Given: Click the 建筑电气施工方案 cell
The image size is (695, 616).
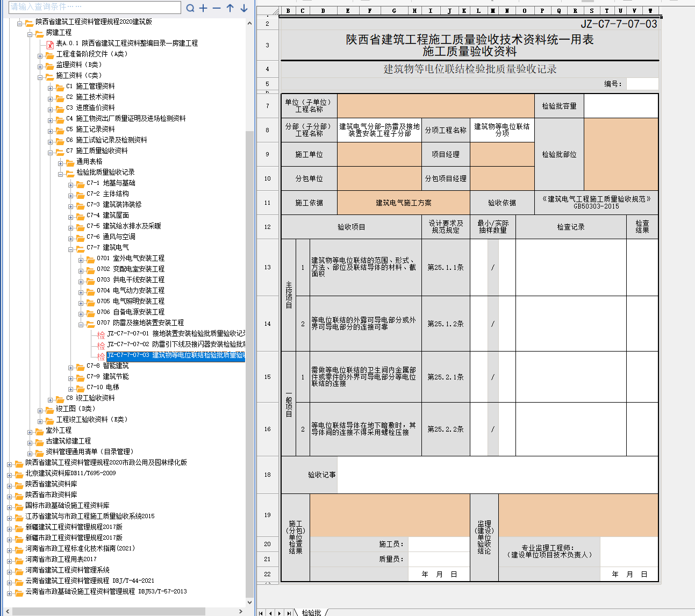Looking at the screenshot, I should click(404, 203).
